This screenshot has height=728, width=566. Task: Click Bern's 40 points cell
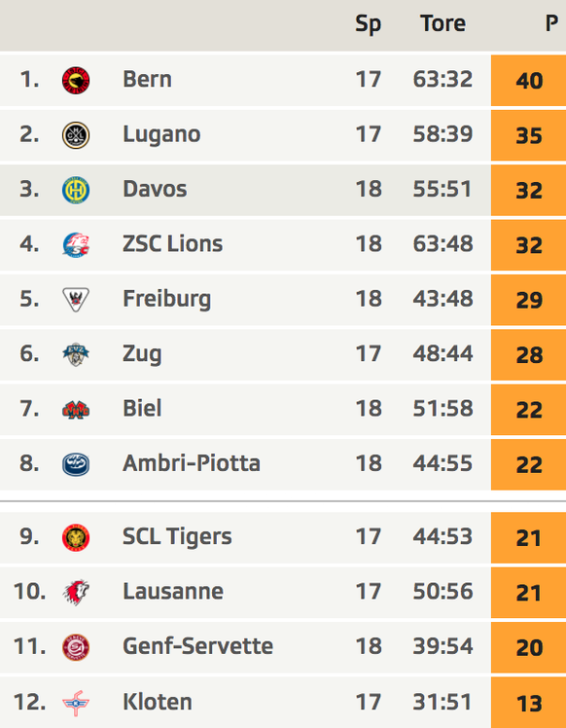pyautogui.click(x=528, y=81)
